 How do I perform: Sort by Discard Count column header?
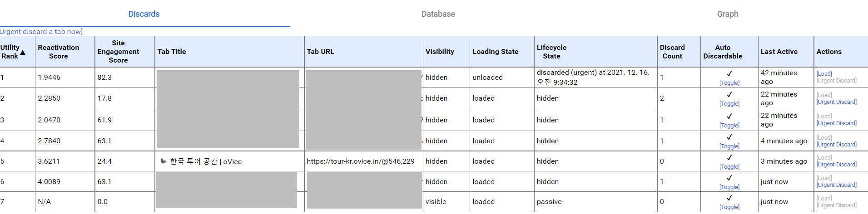click(x=672, y=52)
